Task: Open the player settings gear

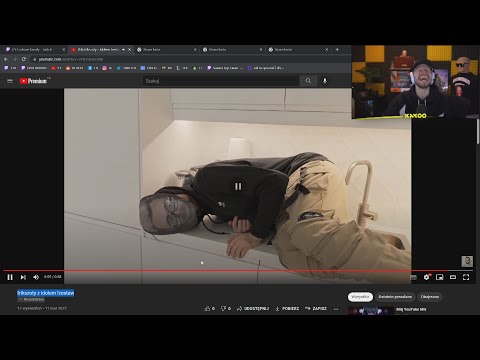Action: click(x=427, y=277)
